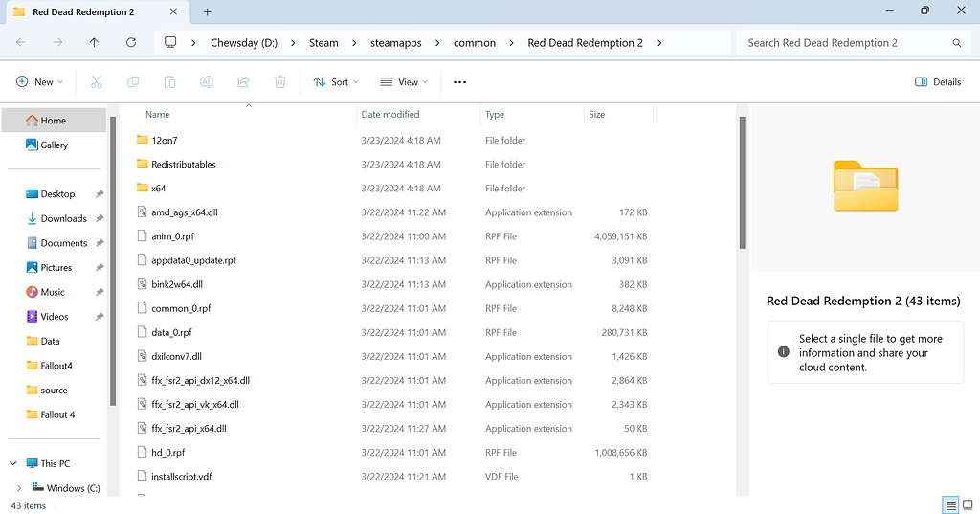Expand chevron after Steam in address path
The height and width of the screenshot is (514, 980).
(x=354, y=42)
